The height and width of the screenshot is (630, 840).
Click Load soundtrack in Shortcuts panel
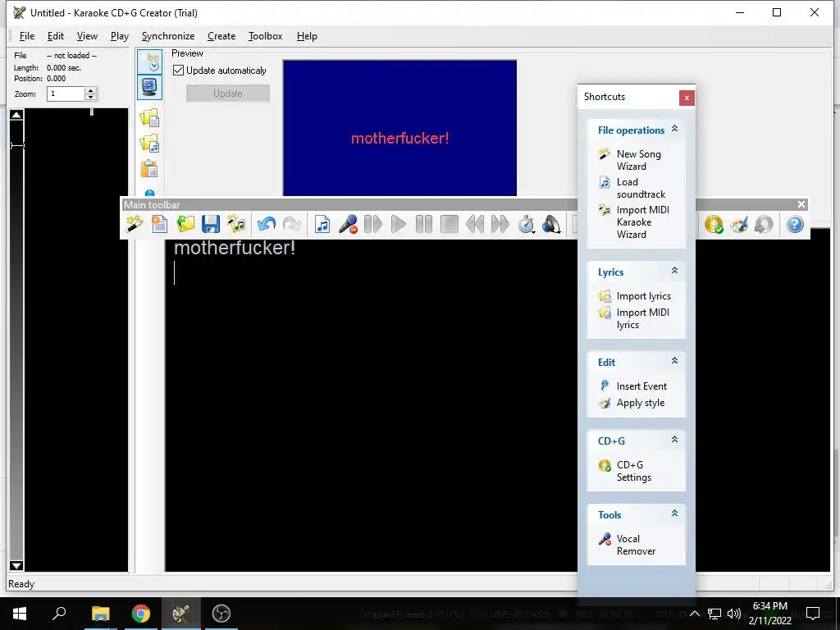coord(632,188)
